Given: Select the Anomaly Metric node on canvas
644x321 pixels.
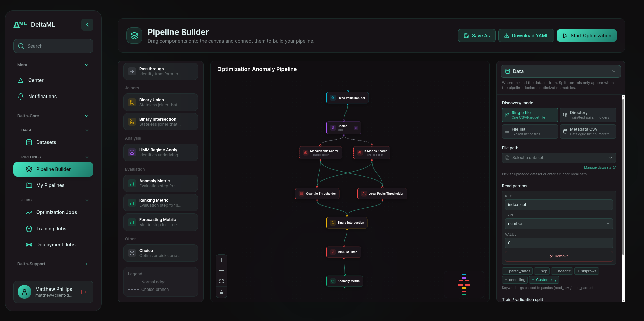Looking at the screenshot, I should coord(345,281).
